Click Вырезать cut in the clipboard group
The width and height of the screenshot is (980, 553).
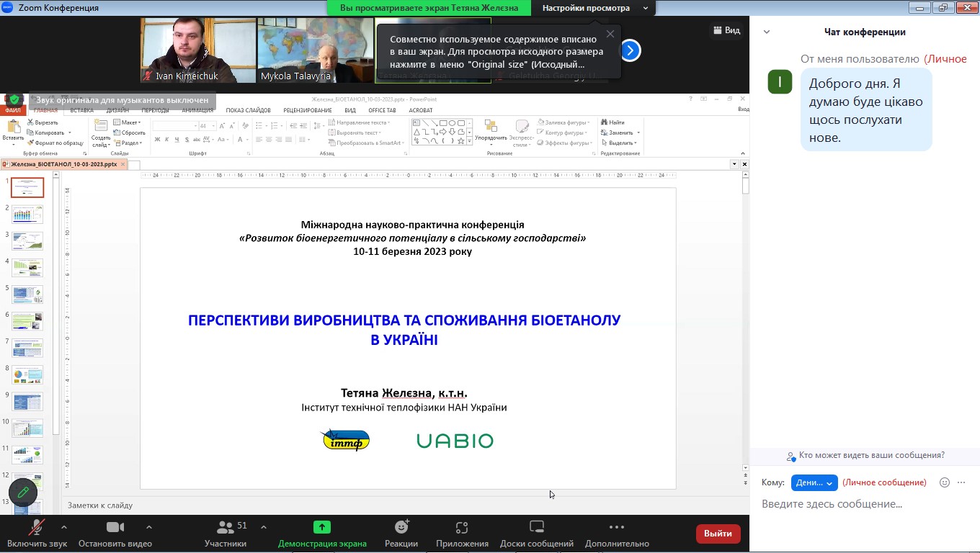coord(43,122)
